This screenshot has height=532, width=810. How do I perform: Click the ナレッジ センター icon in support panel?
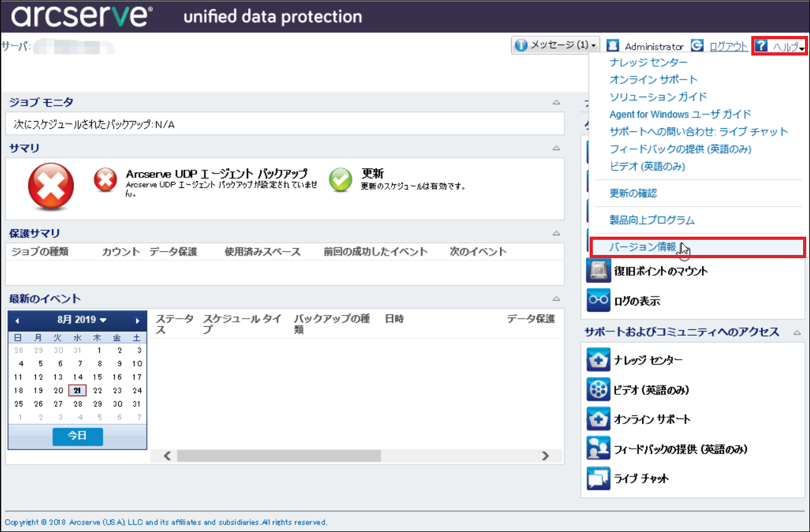[598, 360]
